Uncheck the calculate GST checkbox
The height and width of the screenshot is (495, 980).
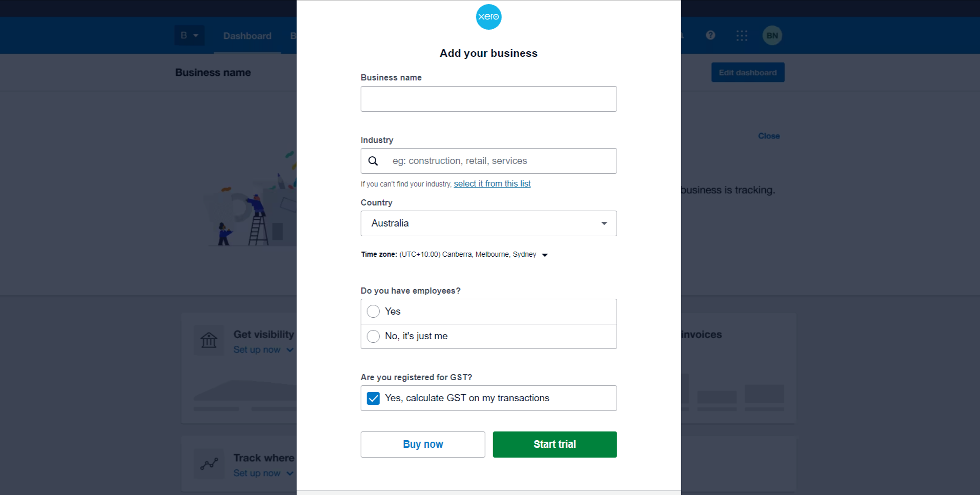point(374,398)
